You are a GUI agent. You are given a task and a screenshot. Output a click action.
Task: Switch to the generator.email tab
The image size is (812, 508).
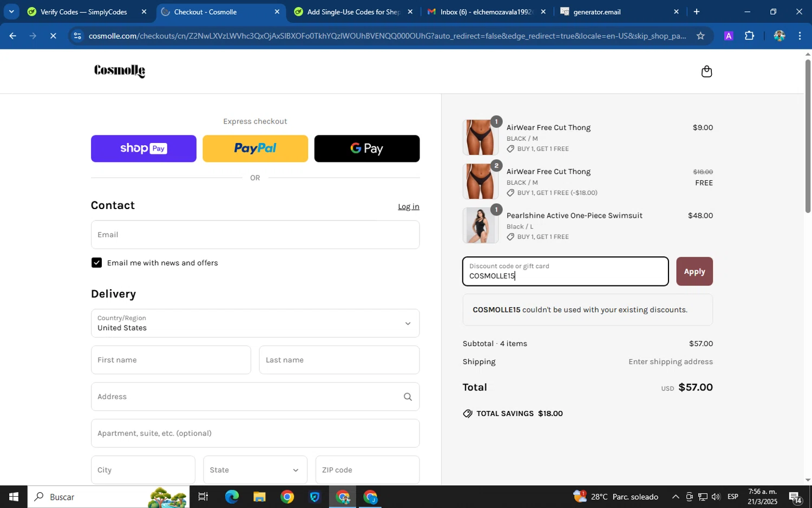click(619, 11)
